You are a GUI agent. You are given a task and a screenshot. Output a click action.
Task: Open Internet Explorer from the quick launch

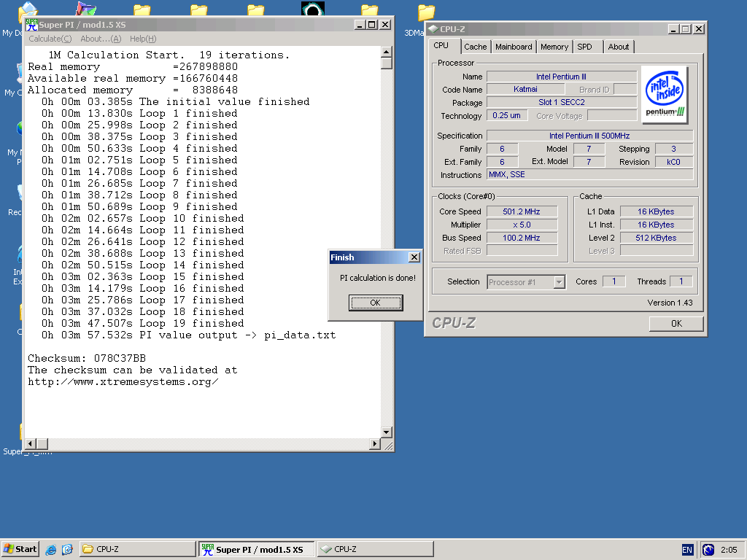(50, 550)
